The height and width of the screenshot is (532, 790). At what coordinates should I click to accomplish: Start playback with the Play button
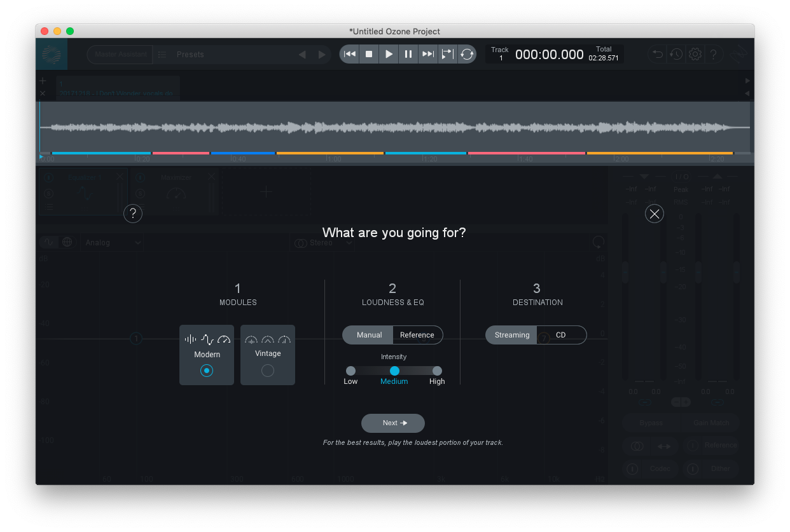pyautogui.click(x=389, y=54)
